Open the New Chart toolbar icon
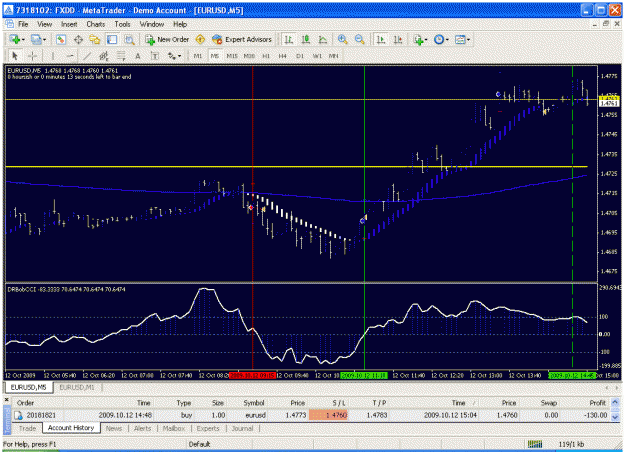 (x=15, y=39)
